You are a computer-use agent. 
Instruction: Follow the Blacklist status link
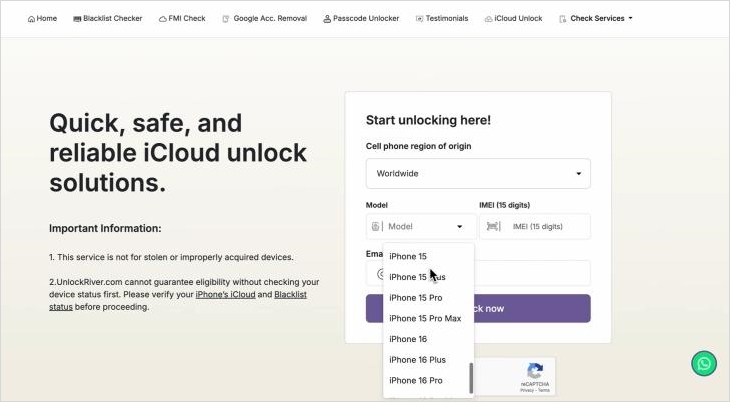tap(289, 294)
